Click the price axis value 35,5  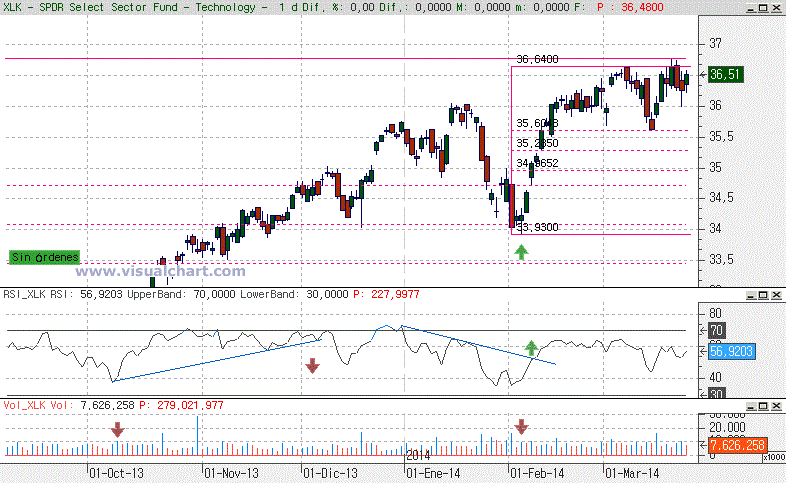pos(721,136)
